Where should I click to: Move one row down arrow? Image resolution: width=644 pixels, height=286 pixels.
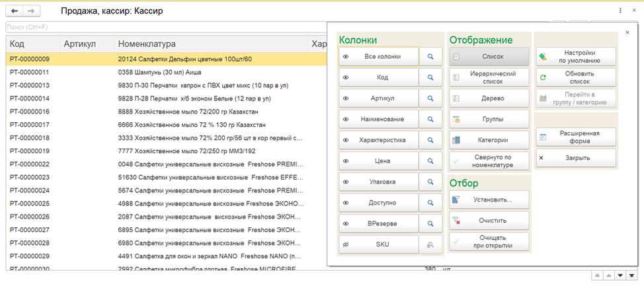(621, 275)
